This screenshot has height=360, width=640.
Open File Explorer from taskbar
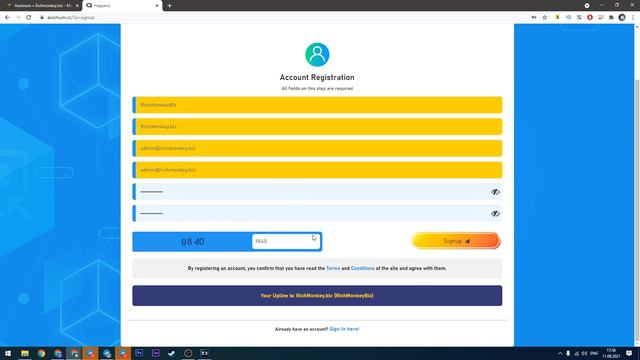tap(25, 353)
